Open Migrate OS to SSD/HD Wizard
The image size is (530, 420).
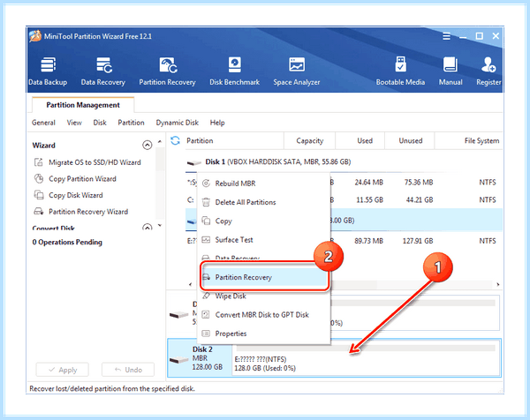coord(95,162)
